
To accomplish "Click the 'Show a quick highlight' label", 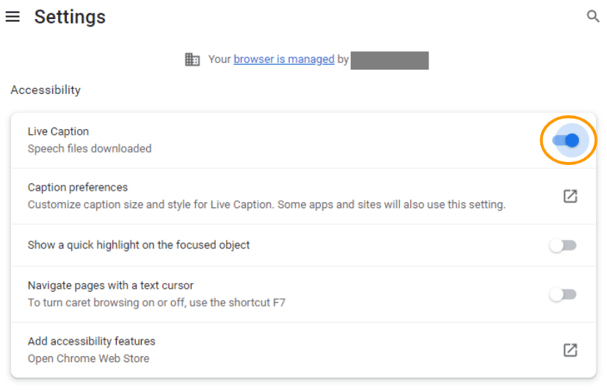I will pyautogui.click(x=139, y=245).
